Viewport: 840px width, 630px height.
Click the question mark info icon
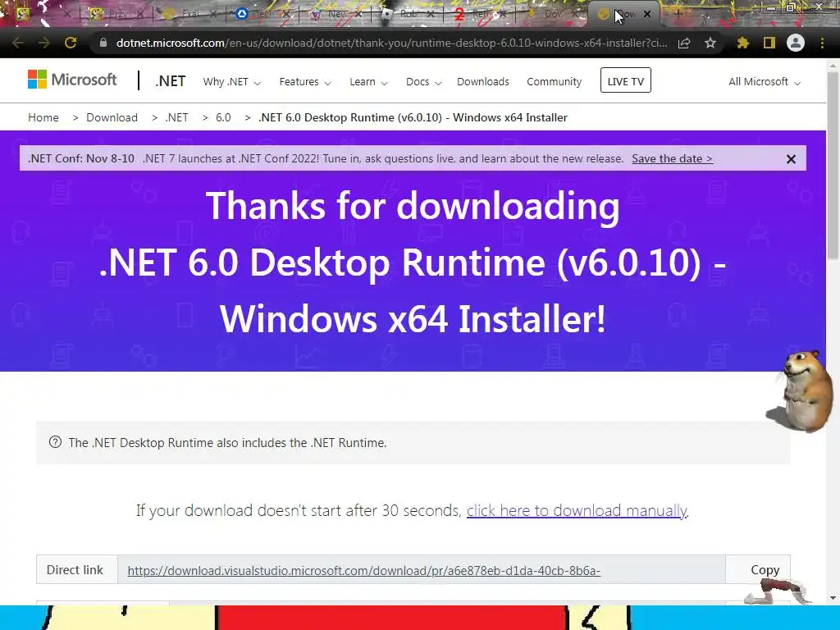click(x=55, y=442)
